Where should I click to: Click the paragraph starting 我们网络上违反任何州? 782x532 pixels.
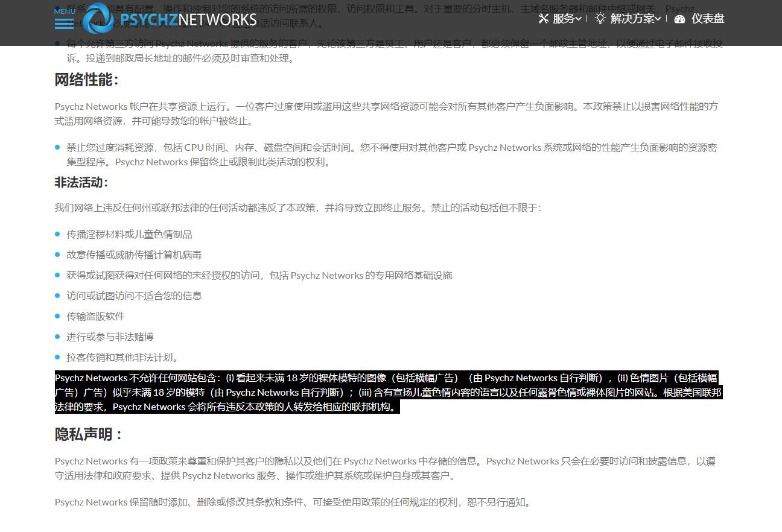298,207
